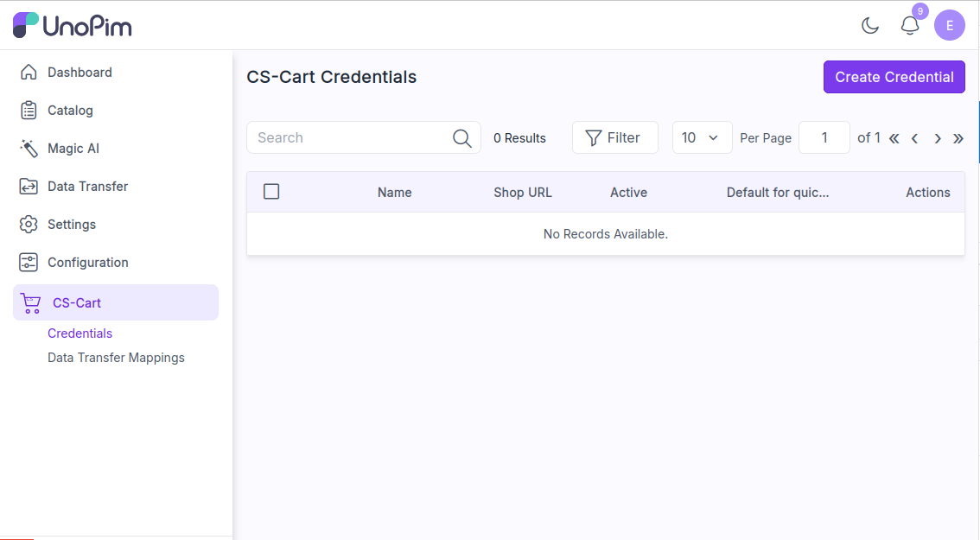This screenshot has height=540, width=980.
Task: Click 'Default for quic...' column header
Action: [x=778, y=193]
